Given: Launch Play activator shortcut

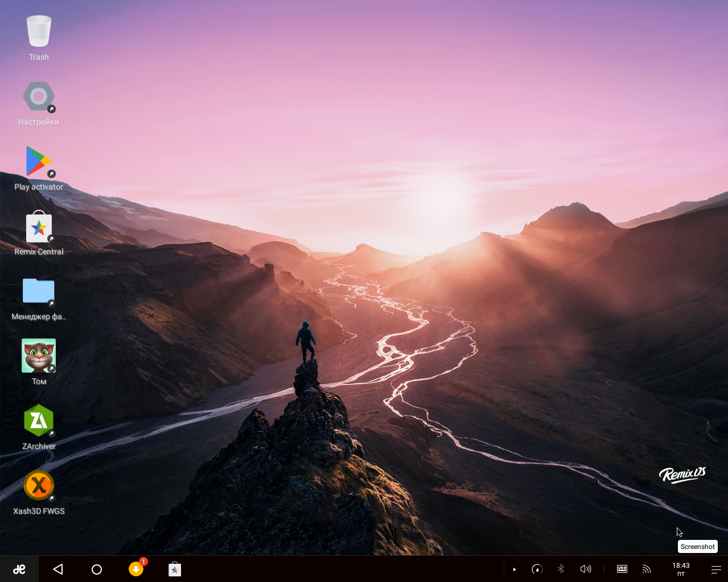Looking at the screenshot, I should pos(39,162).
